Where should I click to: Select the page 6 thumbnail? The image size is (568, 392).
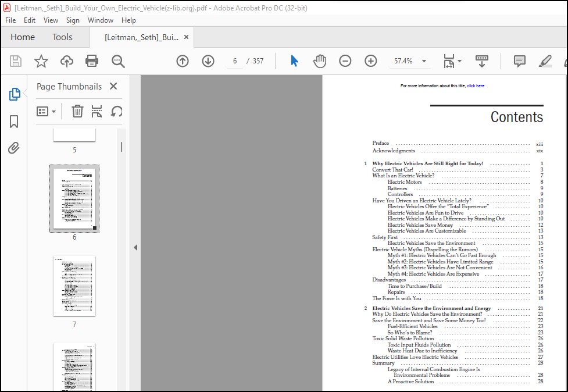[x=74, y=198]
